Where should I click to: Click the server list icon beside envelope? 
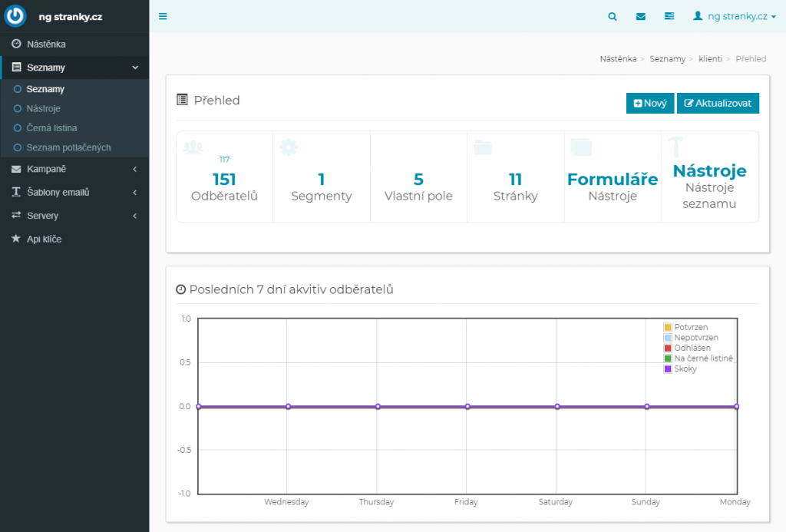[669, 16]
